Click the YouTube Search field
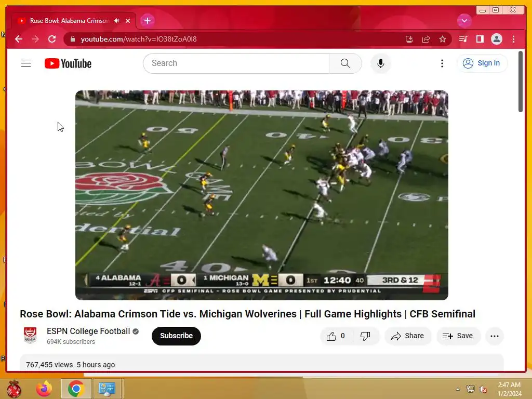The image size is (532, 399). 236,63
